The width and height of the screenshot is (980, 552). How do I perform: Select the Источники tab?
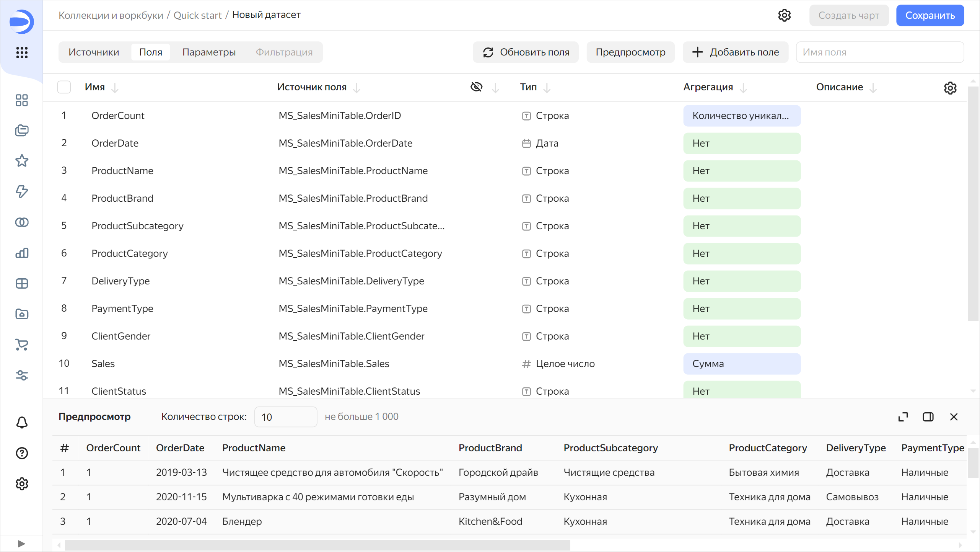coord(94,52)
